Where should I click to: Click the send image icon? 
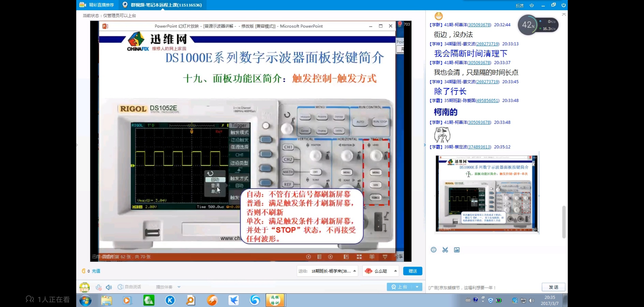click(457, 250)
